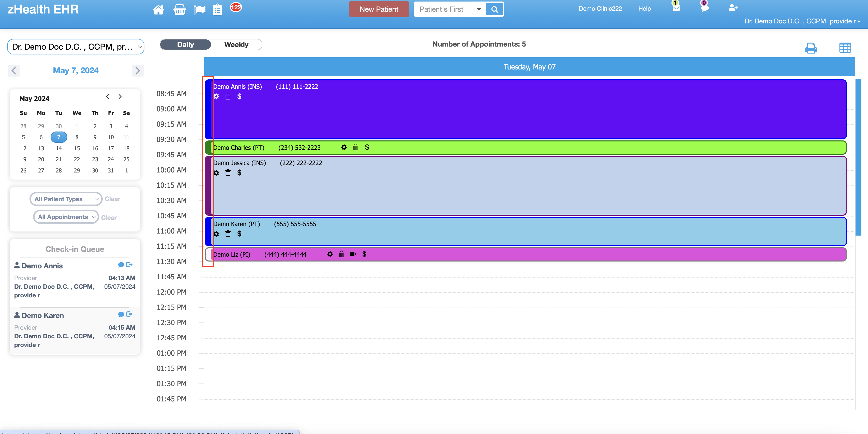Screen dimensions: 868x434
Task: Open billing for Demo Annis appointment
Action: [x=239, y=97]
